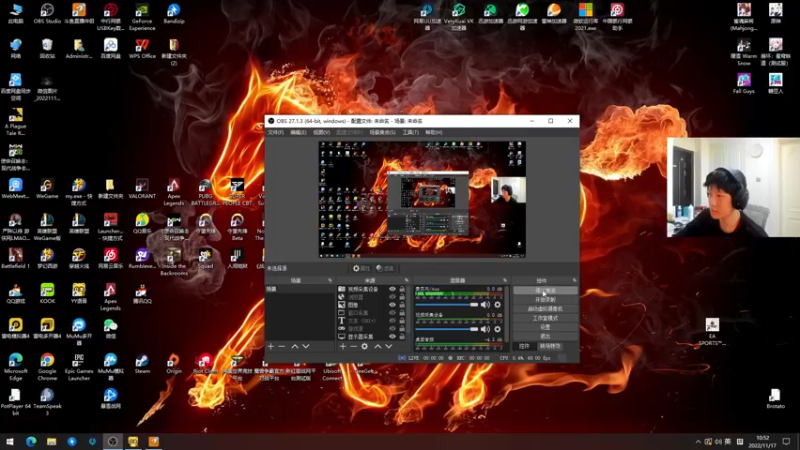Image resolution: width=800 pixels, height=450 pixels.
Task: Open the 场景集合(S) menu in OBS
Action: click(383, 133)
